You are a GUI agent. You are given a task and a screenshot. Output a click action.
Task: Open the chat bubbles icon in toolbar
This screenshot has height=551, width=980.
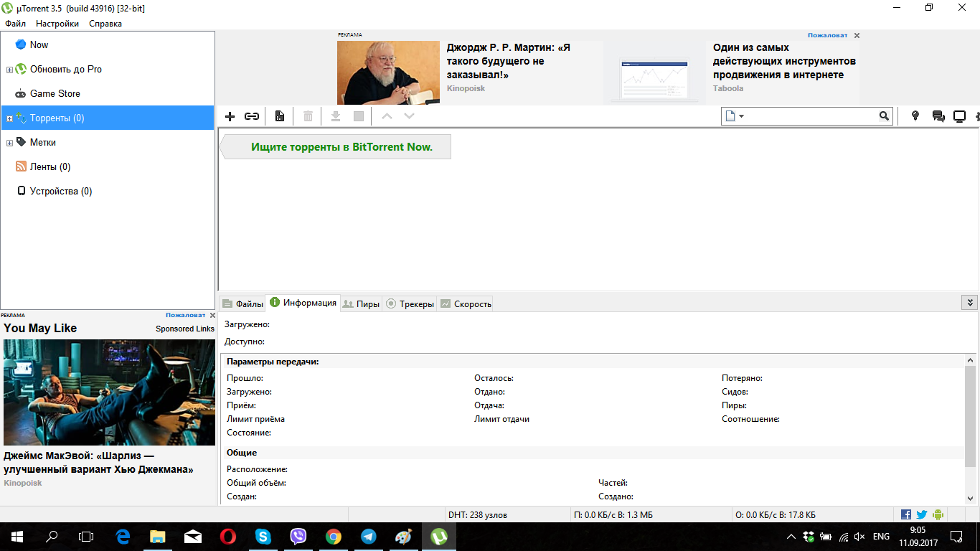pos(938,116)
